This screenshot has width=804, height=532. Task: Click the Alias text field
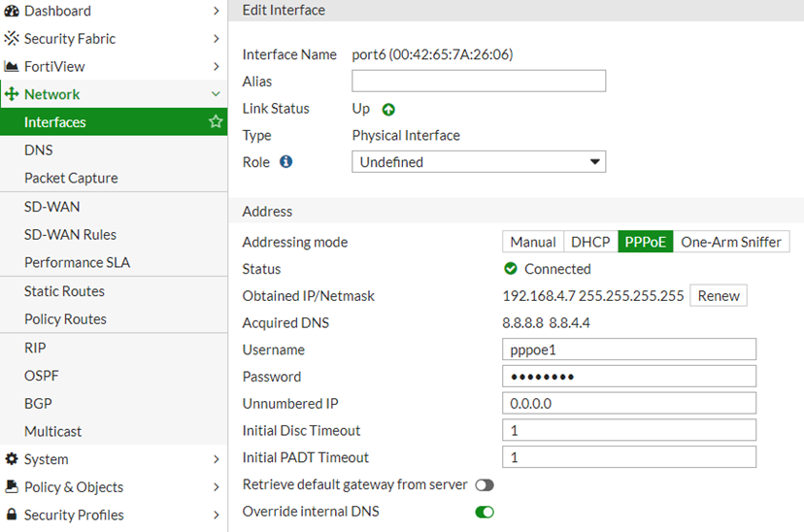tap(478, 82)
